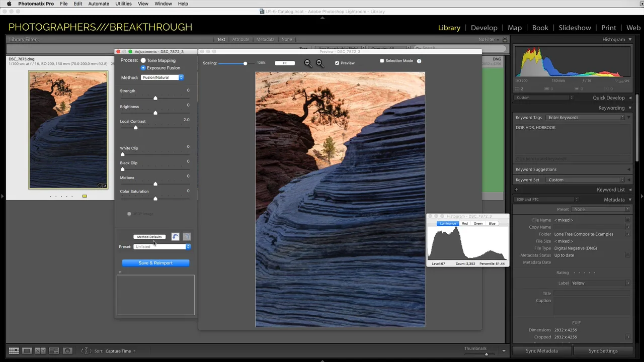Image resolution: width=644 pixels, height=362 pixels.
Task: Open People view icon
Action: point(67,351)
